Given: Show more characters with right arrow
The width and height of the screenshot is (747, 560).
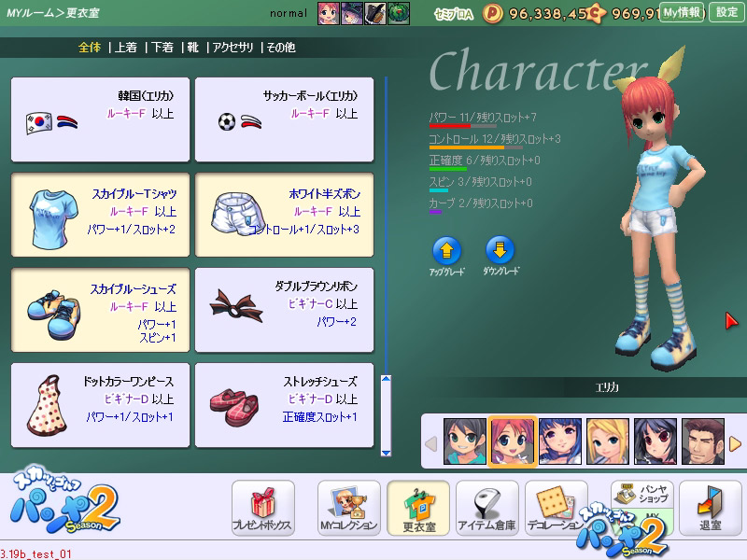Looking at the screenshot, I should [734, 442].
